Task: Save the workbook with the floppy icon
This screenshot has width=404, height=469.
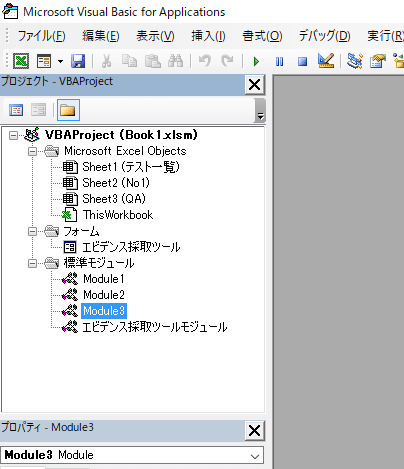Action: coord(78,61)
